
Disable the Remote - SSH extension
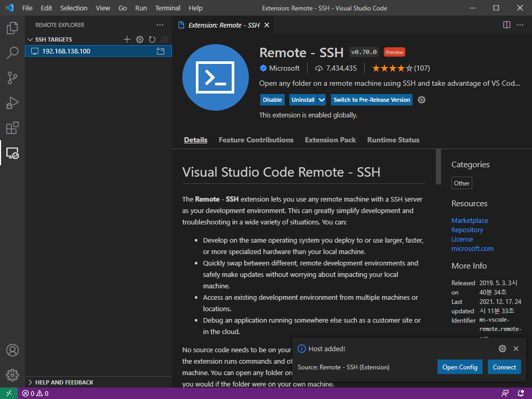(272, 100)
